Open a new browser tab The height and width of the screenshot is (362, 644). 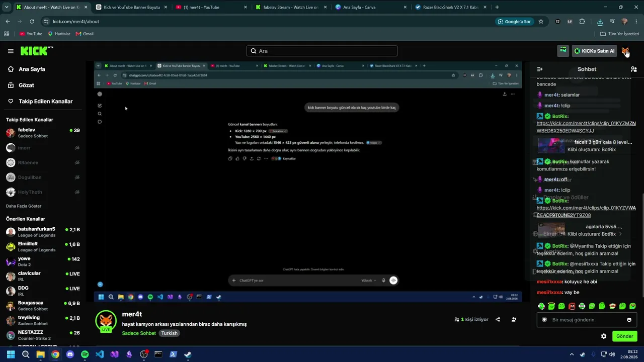tap(497, 7)
